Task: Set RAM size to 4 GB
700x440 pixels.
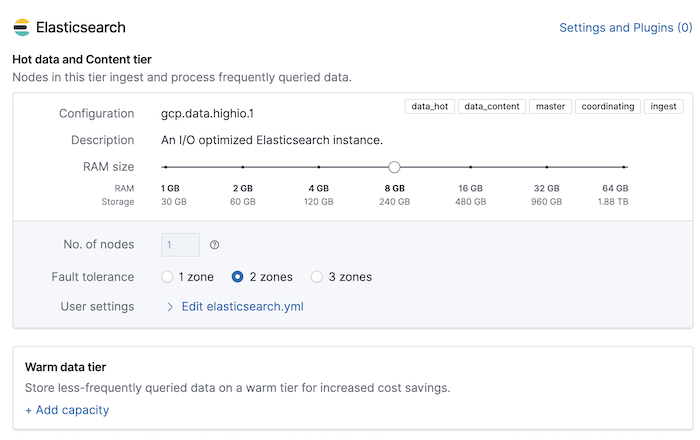Action: pos(319,167)
